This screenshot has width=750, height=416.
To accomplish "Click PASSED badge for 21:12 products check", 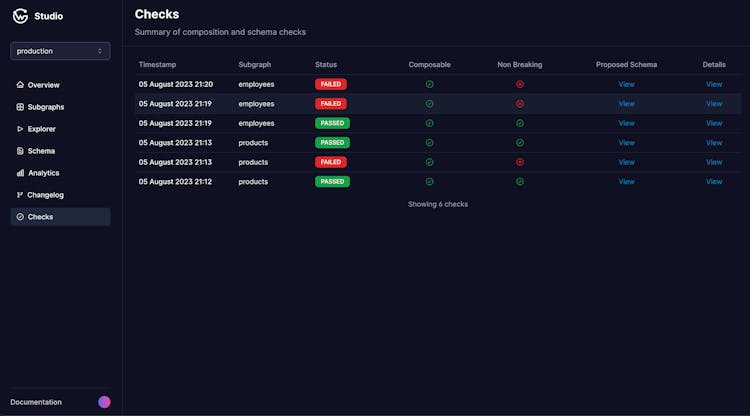I will pos(332,182).
